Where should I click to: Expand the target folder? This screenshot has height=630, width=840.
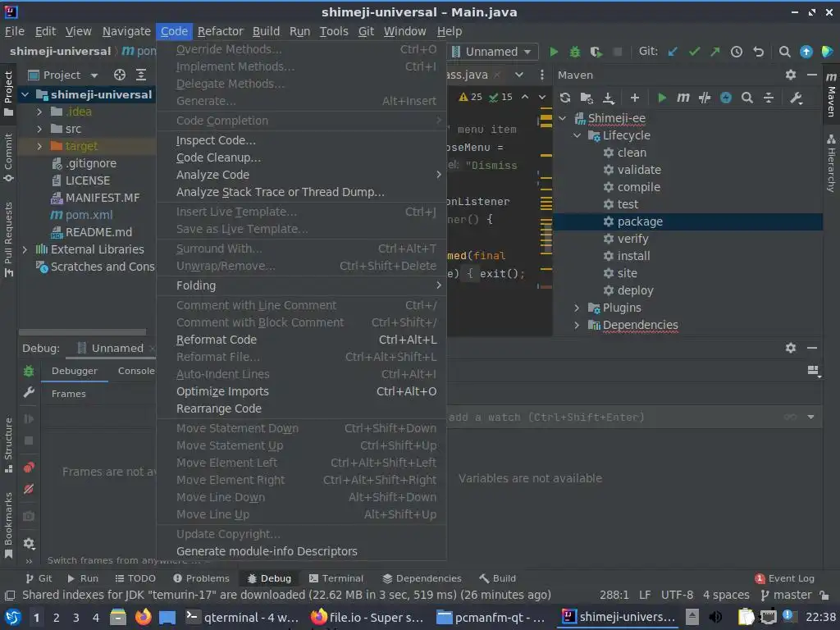tap(39, 146)
